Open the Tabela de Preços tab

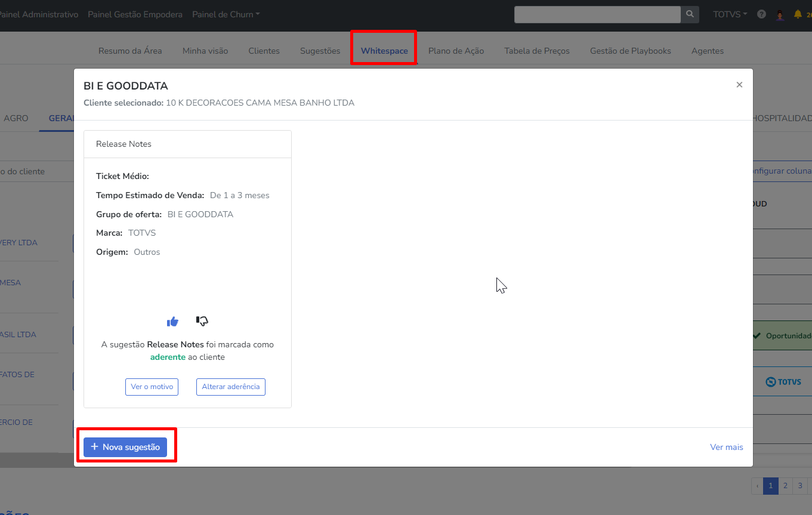537,51
